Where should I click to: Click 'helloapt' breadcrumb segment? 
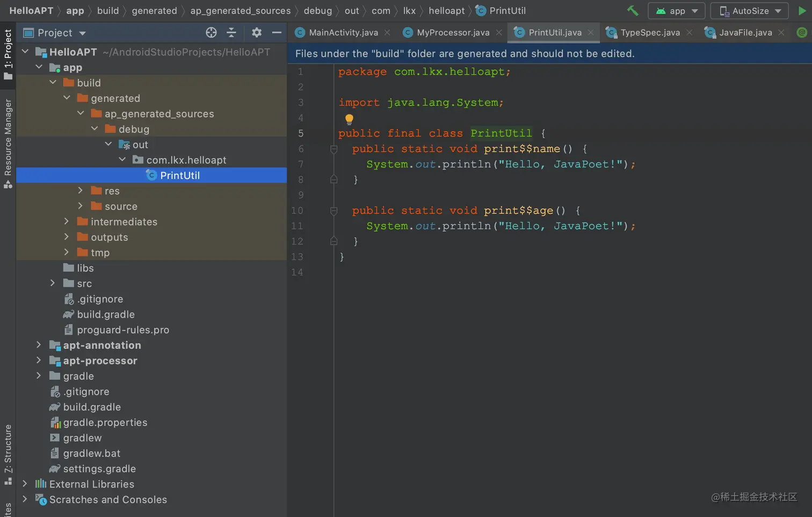click(x=446, y=11)
